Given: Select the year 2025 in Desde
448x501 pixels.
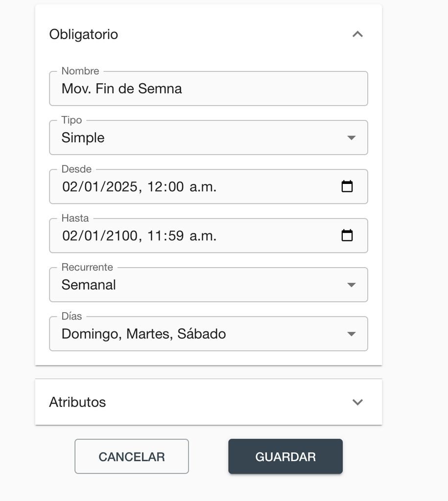Looking at the screenshot, I should point(122,187).
